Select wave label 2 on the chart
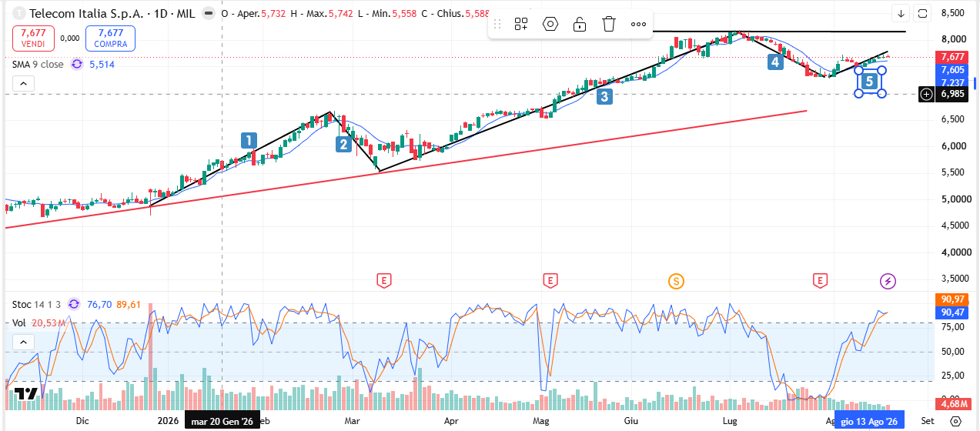 343,144
